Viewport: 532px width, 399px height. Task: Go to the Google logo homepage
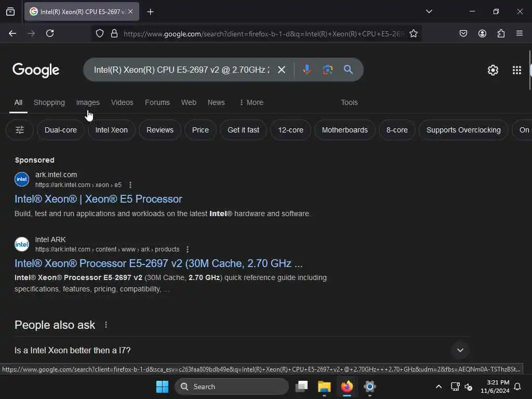(x=36, y=70)
